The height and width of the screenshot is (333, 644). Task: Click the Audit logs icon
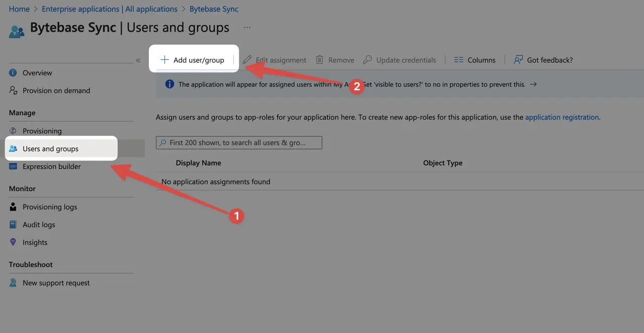(14, 224)
